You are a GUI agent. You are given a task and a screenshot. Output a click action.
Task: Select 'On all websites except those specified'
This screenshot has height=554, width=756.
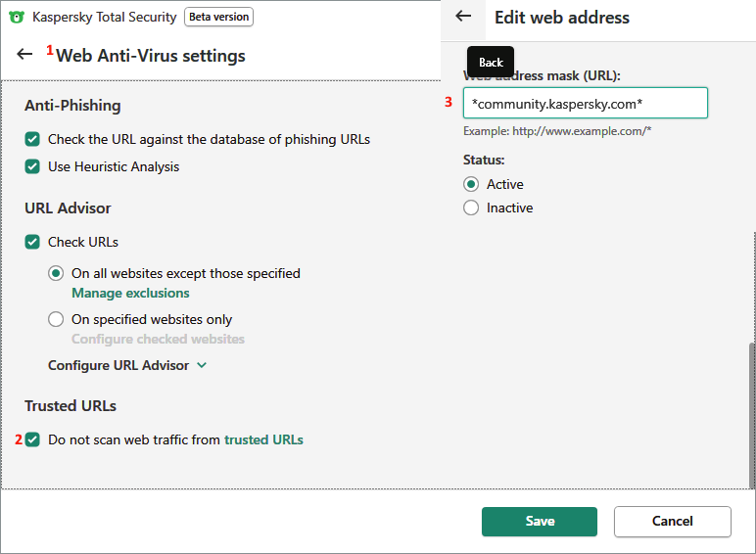pos(57,273)
